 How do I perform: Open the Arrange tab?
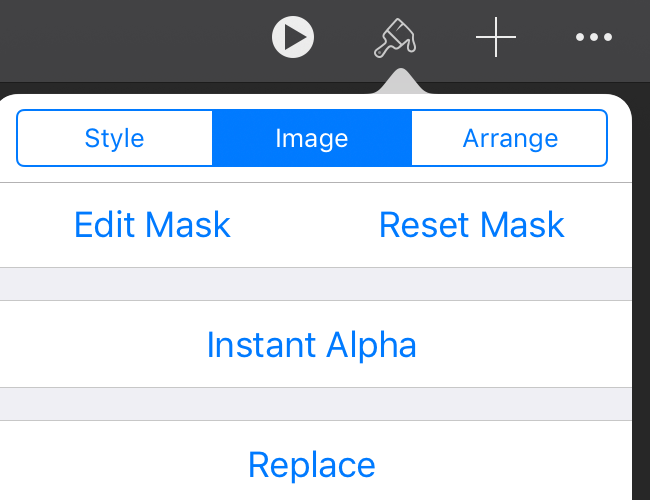coord(509,138)
